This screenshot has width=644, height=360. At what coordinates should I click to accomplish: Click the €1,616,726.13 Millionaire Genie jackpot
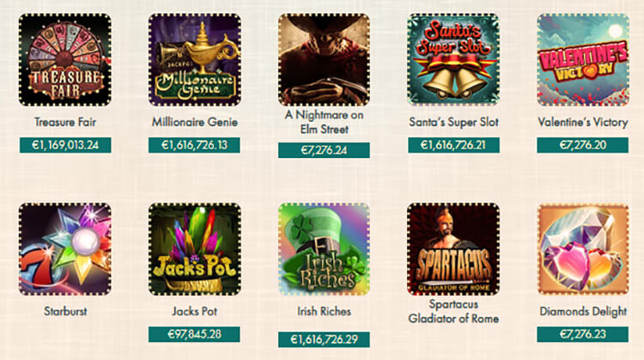pos(194,145)
